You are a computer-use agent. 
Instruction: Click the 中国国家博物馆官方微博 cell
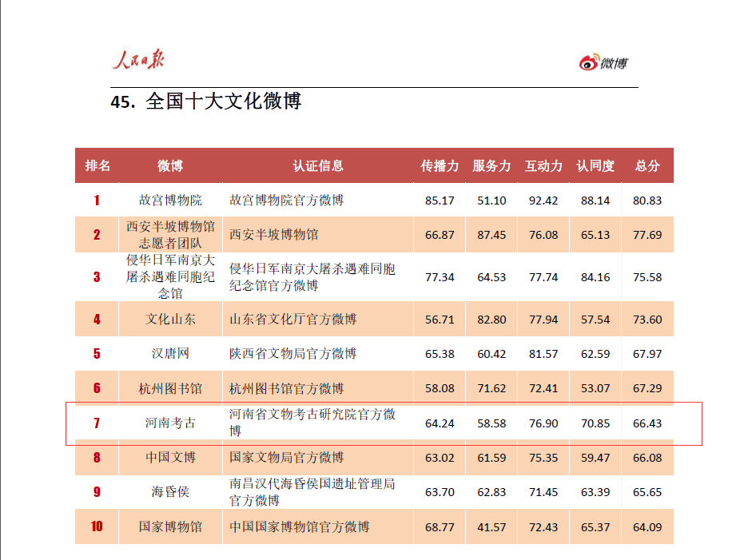[x=299, y=526]
